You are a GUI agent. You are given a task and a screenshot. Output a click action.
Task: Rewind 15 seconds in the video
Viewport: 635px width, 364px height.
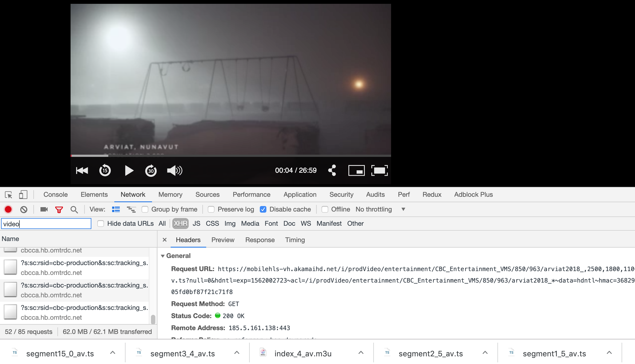point(105,171)
